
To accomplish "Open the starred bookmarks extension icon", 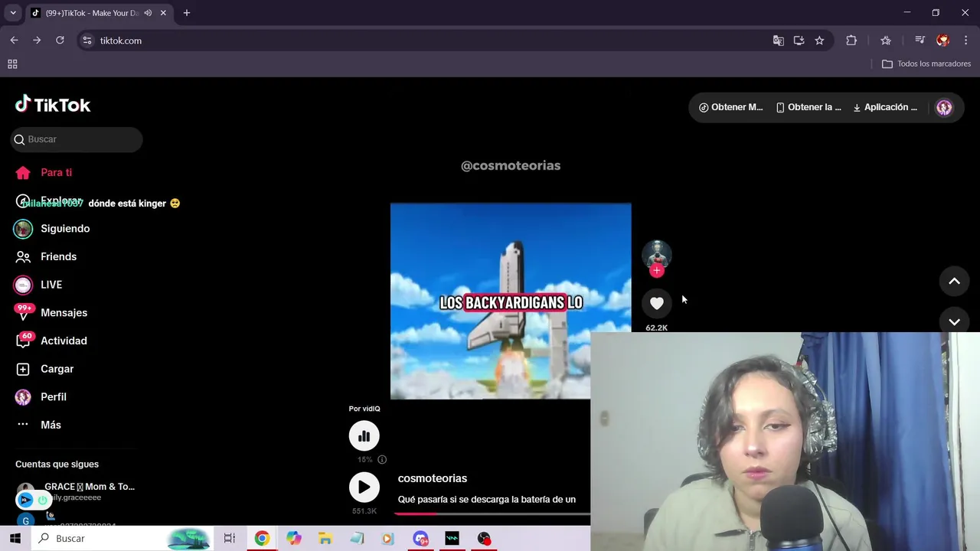I will pos(886,41).
